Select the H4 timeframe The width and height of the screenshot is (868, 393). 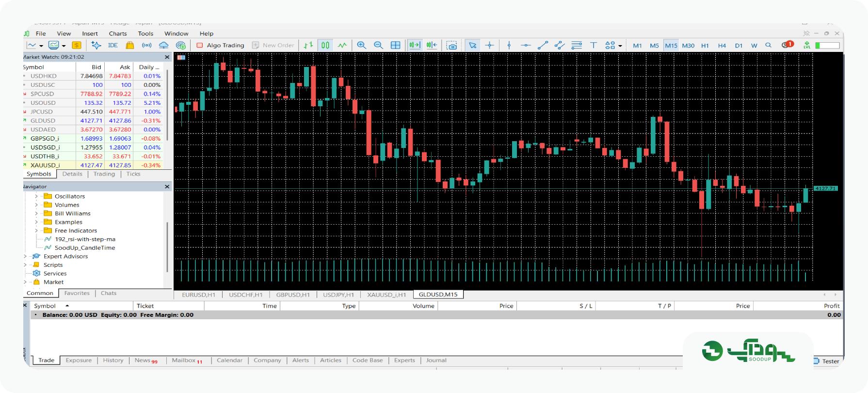click(722, 46)
